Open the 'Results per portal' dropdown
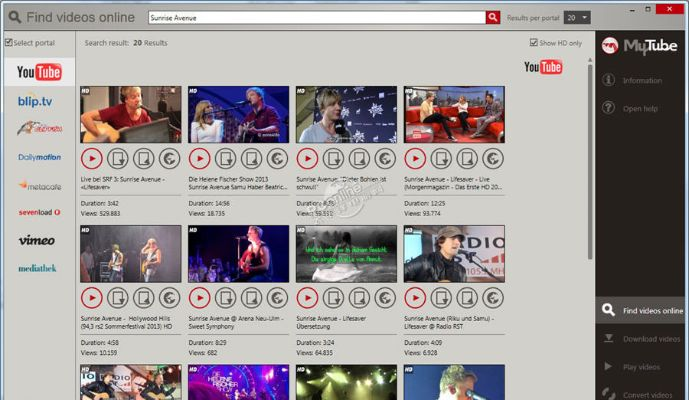Viewport: 689px width, 400px height. 577,17
